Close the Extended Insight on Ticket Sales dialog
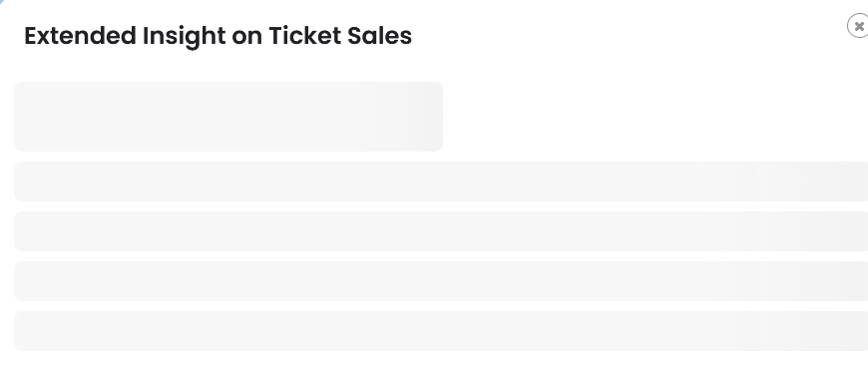 point(859,26)
